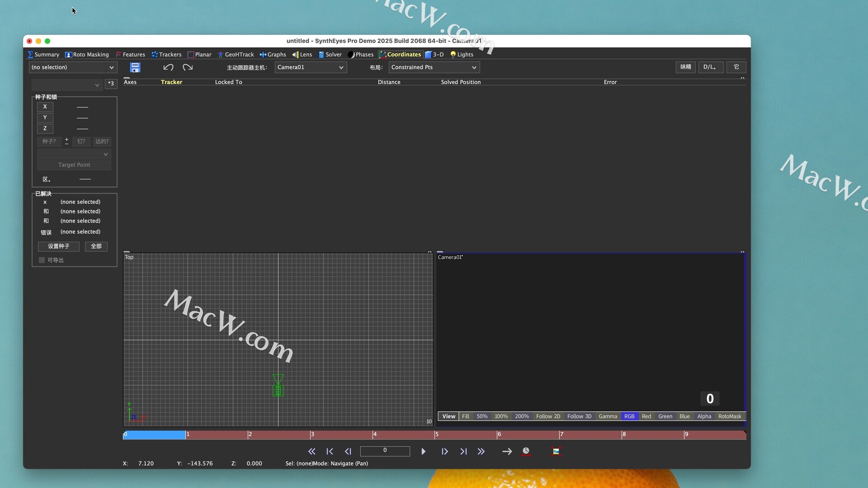Click the image frame fit icon
868x488 pixels.
pos(556,451)
